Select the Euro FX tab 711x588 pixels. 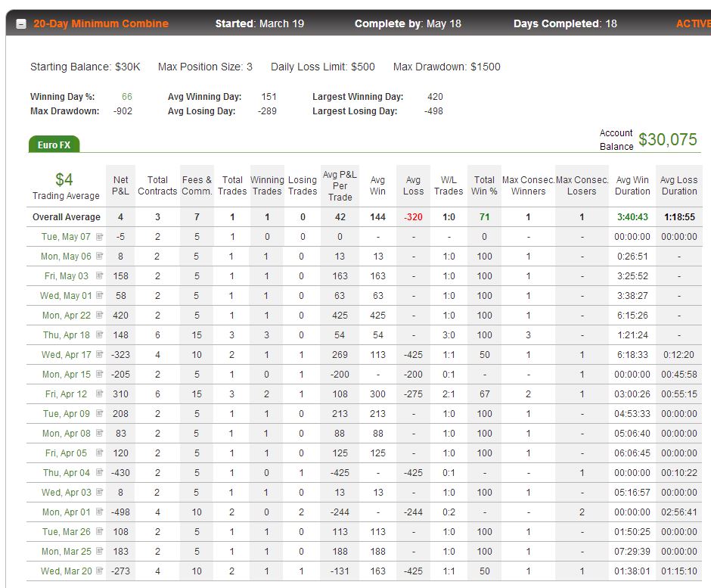point(54,145)
